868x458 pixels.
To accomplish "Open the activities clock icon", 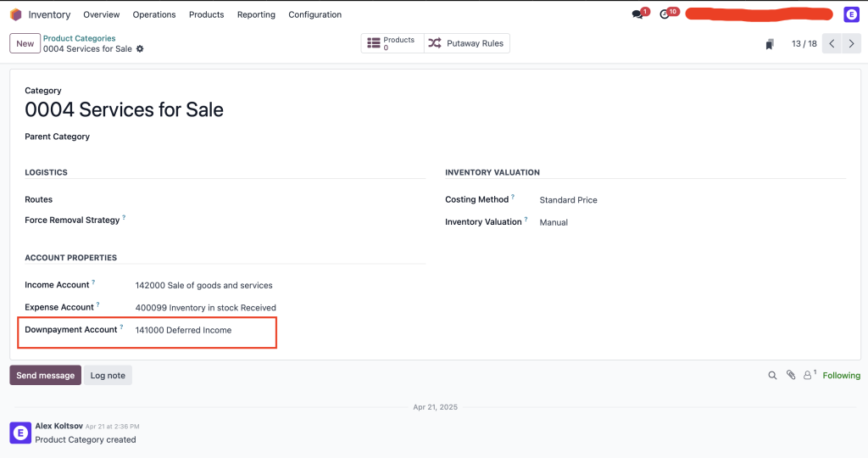I will [x=665, y=14].
